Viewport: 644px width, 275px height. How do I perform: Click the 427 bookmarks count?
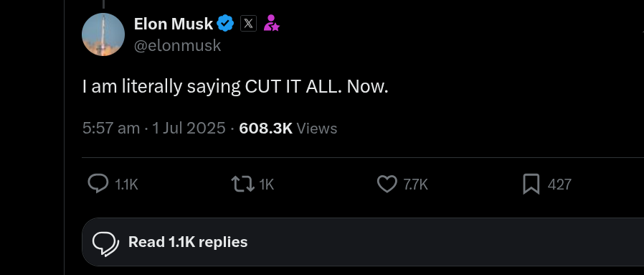[x=559, y=185]
